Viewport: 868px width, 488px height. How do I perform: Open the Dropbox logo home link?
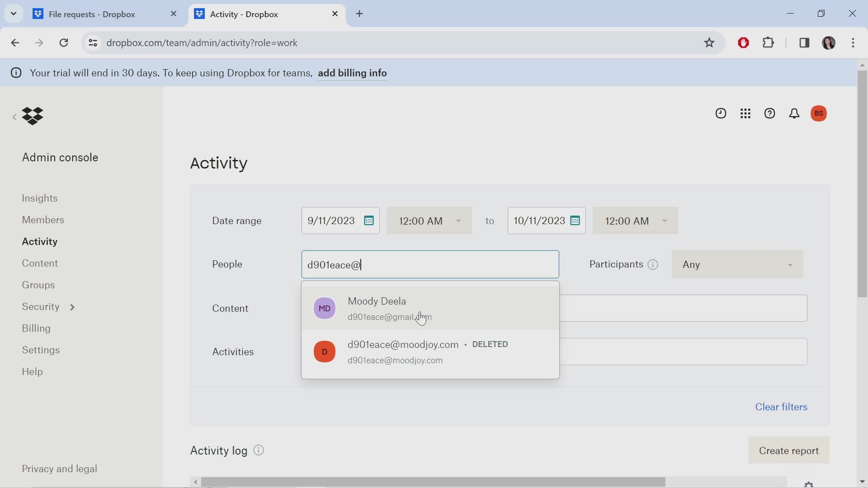[33, 116]
